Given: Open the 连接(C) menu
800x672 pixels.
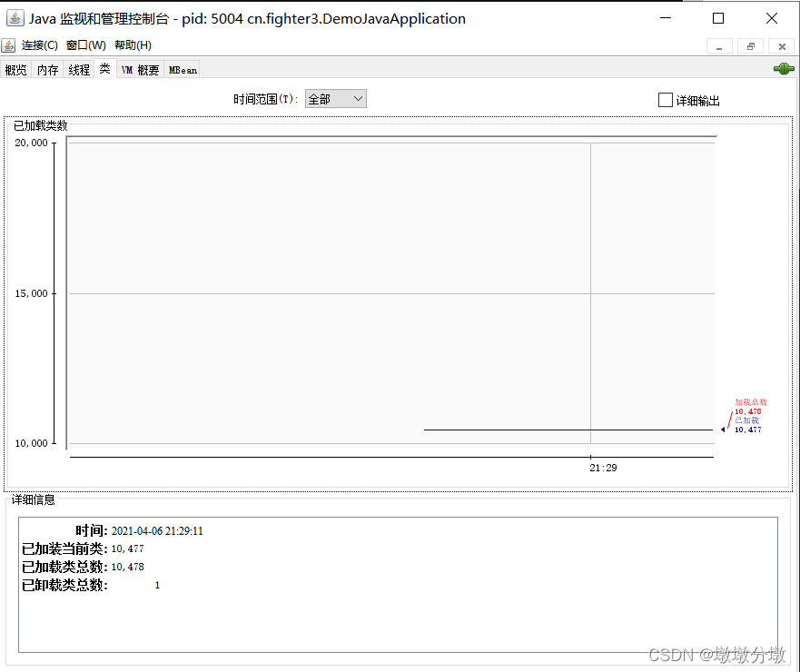Looking at the screenshot, I should click(x=39, y=45).
